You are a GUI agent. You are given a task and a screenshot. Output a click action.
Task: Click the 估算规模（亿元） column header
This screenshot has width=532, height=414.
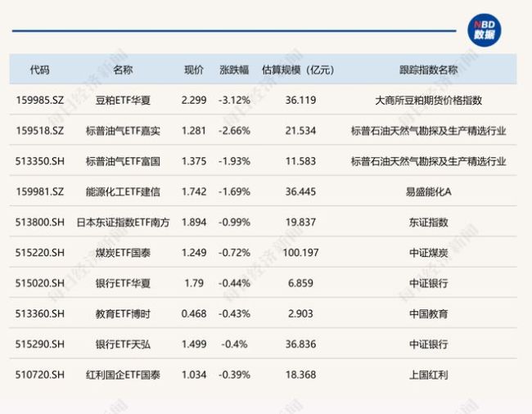(298, 70)
